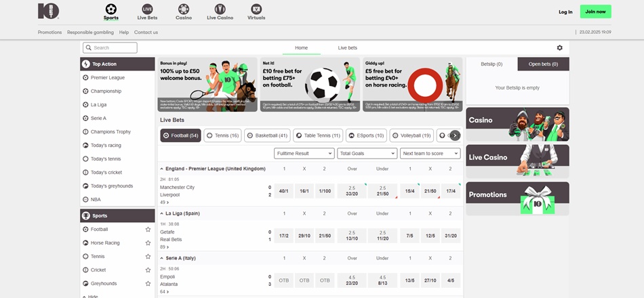Open the 100% welcome bonus banner
The width and height of the screenshot is (644, 298).
[207, 85]
